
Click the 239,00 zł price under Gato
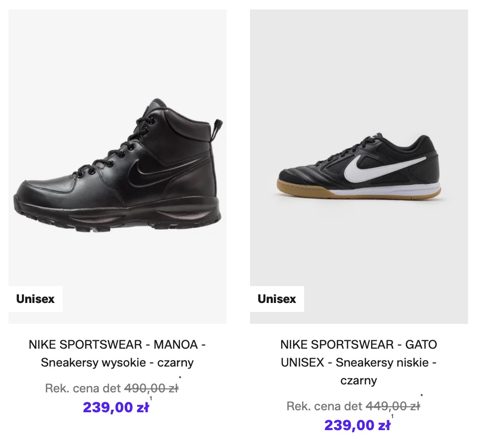[x=357, y=425]
